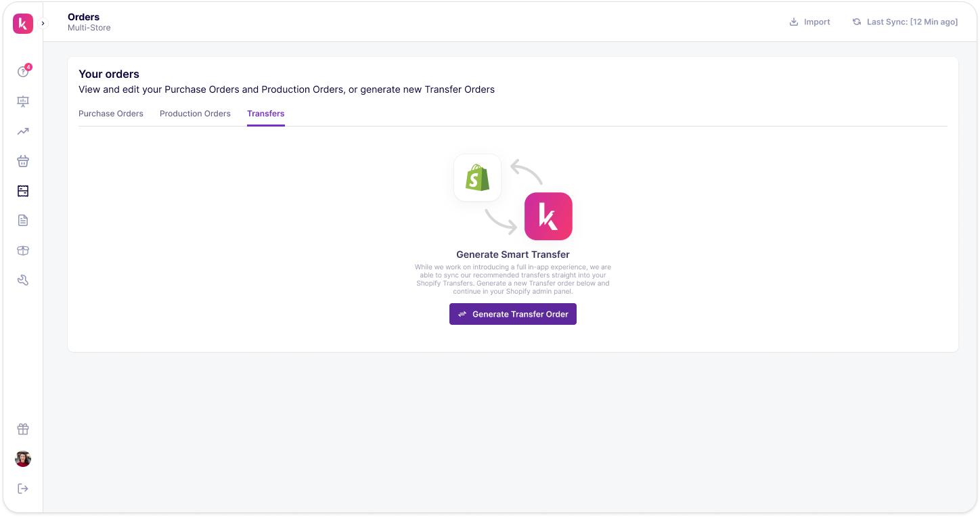The height and width of the screenshot is (517, 980).
Task: Open the wrench tools sidebar icon
Action: tap(23, 280)
